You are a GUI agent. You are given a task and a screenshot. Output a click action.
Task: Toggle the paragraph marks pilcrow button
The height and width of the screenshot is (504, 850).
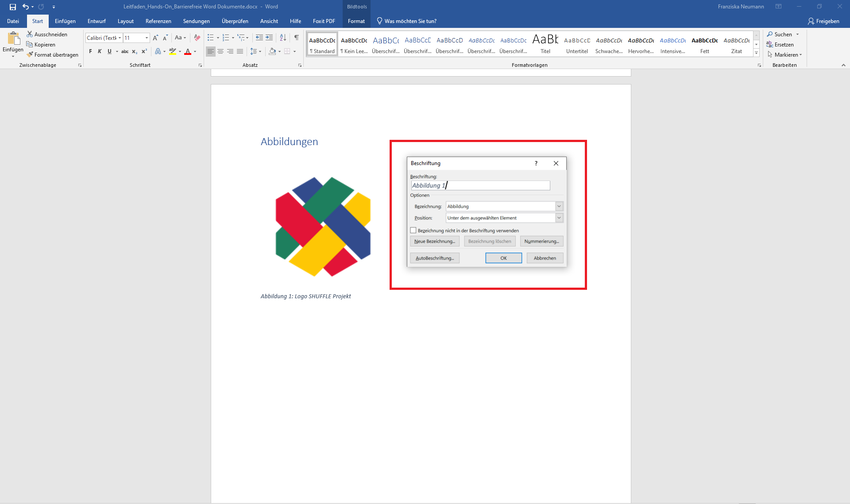tap(296, 38)
